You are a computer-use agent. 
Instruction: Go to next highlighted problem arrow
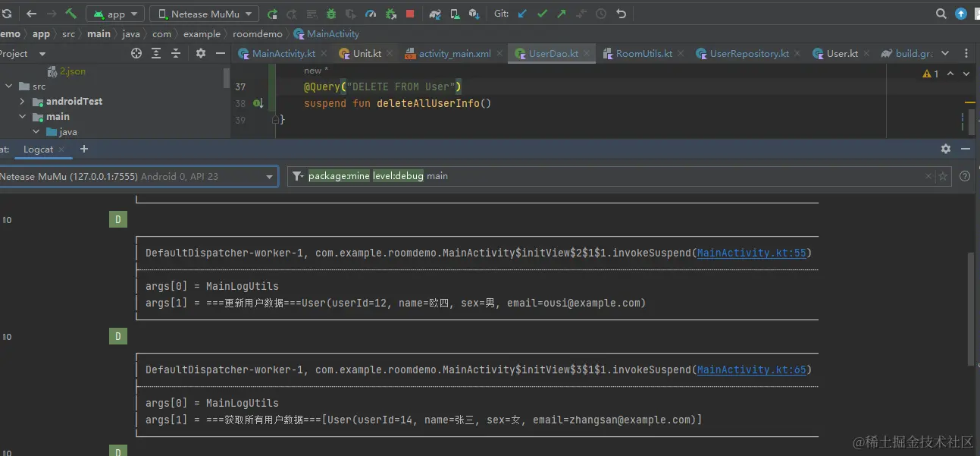(x=966, y=74)
